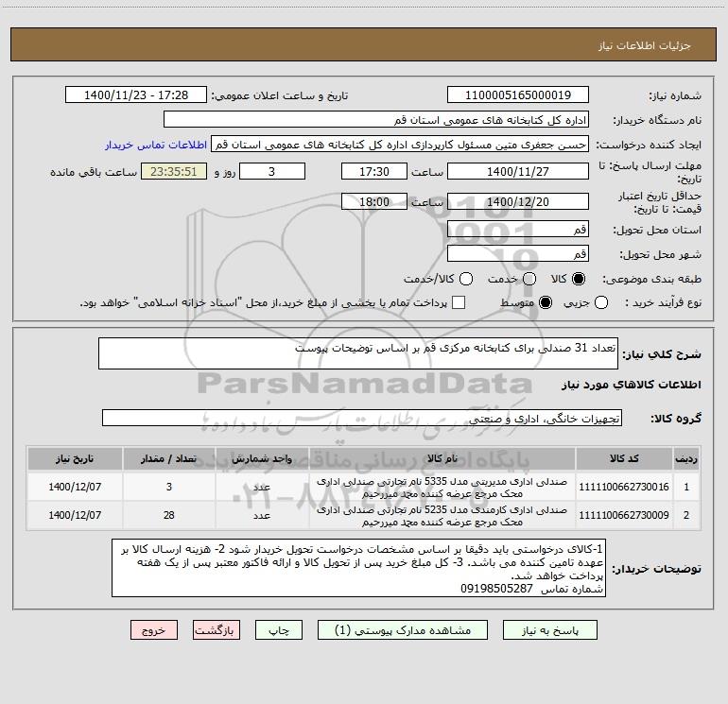Image resolution: width=728 pixels, height=704 pixels.
Task: Click the نام کالا column header
Action: point(442,459)
